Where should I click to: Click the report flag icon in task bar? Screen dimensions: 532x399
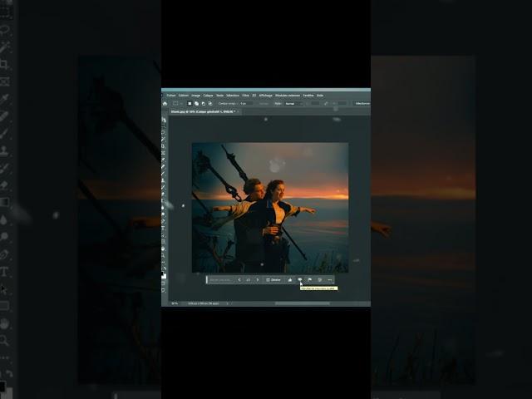pos(310,280)
